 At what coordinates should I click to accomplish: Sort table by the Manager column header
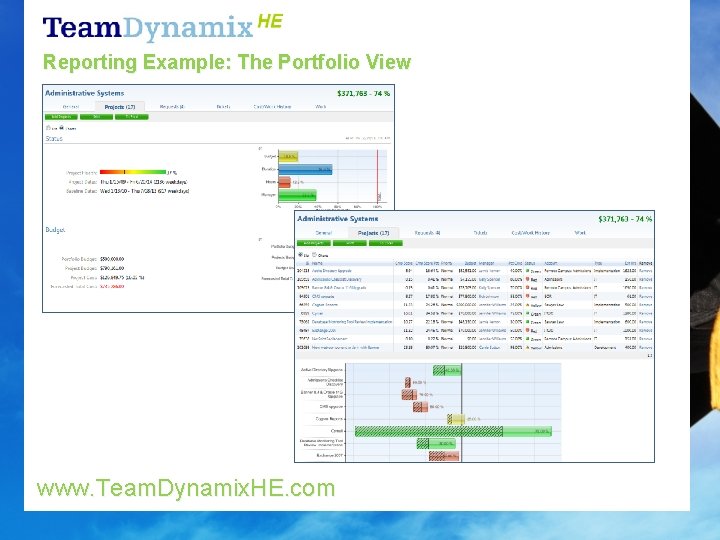pos(486,264)
